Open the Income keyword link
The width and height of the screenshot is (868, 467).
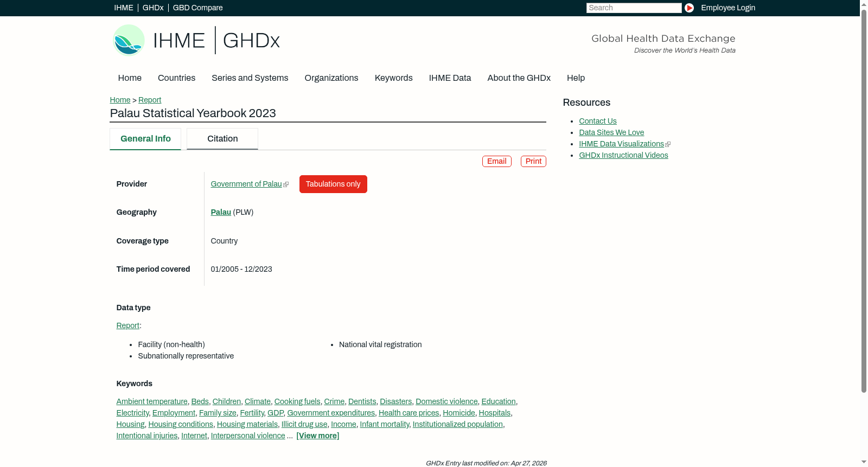pos(344,424)
